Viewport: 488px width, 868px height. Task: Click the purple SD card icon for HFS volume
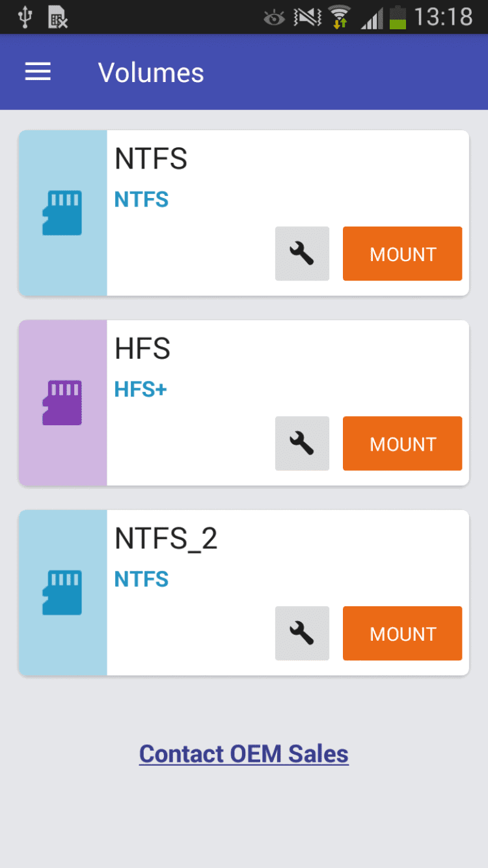coord(62,402)
